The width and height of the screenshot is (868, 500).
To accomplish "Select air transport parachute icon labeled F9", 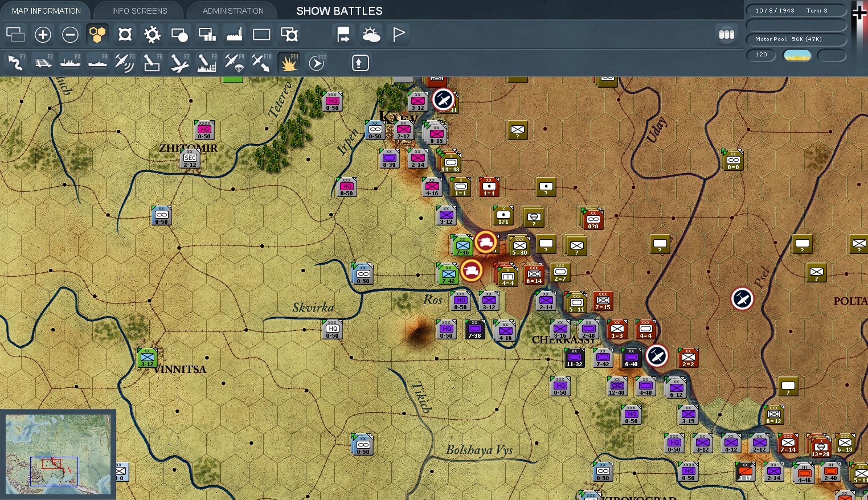I will (x=234, y=63).
